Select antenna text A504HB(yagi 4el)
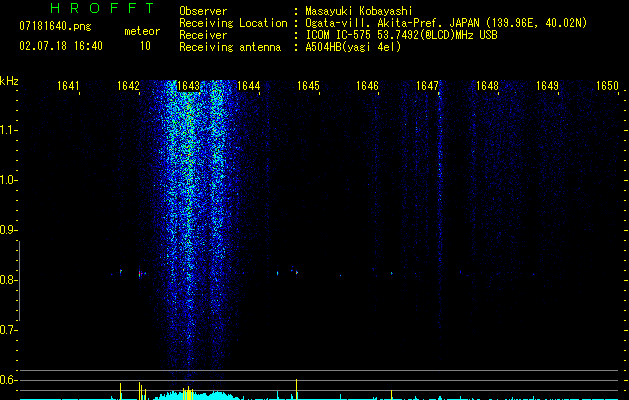 [x=353, y=47]
